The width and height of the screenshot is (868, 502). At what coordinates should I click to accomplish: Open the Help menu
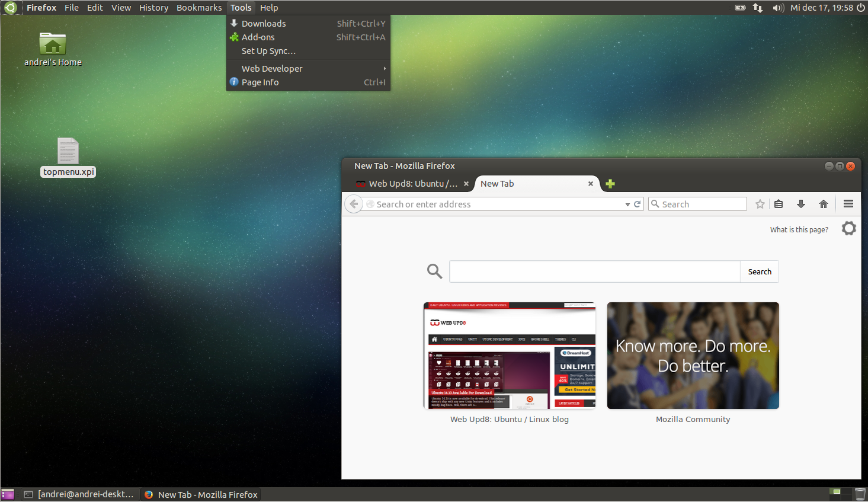(269, 8)
